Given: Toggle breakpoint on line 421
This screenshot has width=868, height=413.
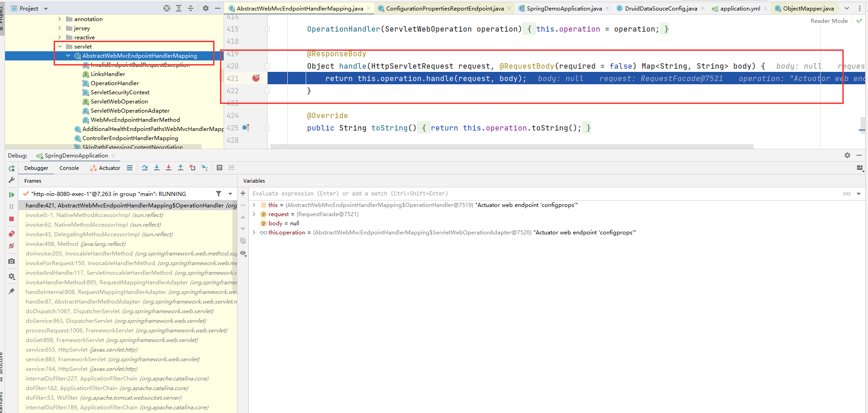Looking at the screenshot, I should point(256,78).
